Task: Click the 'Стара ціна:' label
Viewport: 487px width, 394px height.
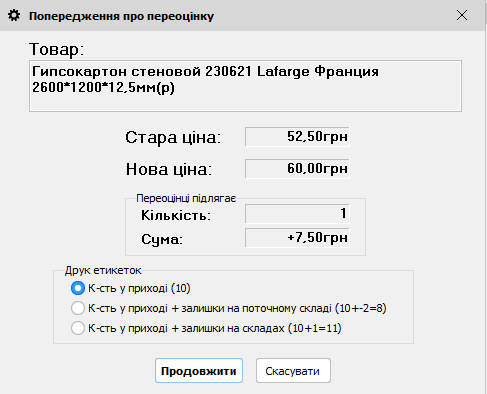Action: (x=173, y=138)
